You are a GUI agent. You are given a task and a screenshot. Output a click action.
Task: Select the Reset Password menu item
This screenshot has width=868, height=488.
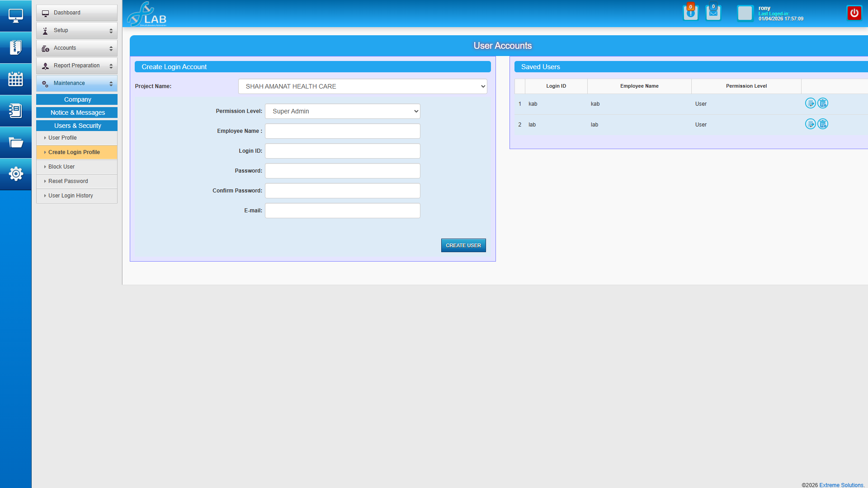coord(68,181)
